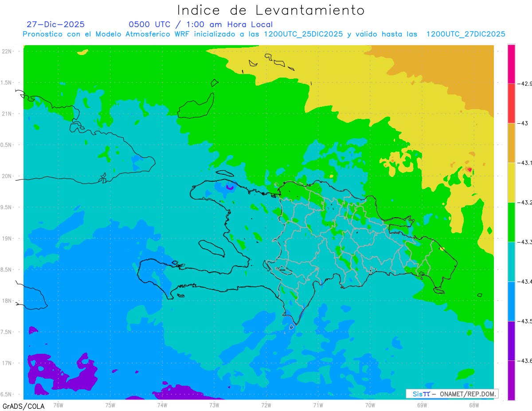532x411 pixels.
Task: Select the red segment of the color scale
Action: pyautogui.click(x=511, y=103)
